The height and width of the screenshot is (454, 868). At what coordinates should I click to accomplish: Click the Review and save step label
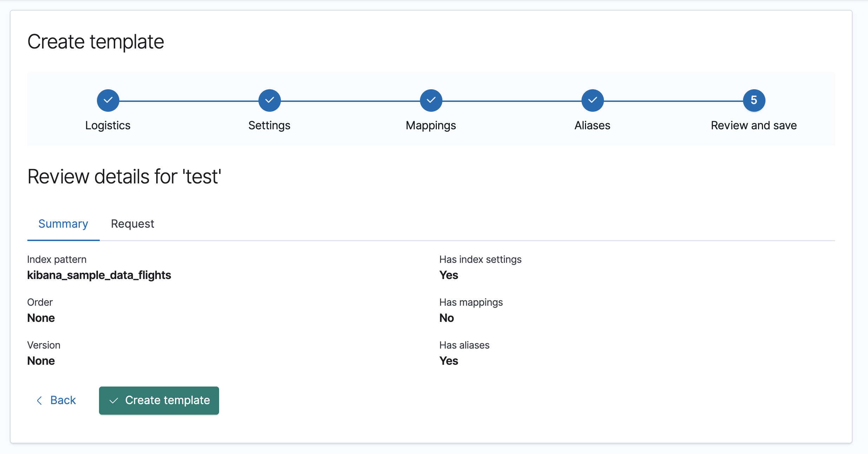[754, 125]
